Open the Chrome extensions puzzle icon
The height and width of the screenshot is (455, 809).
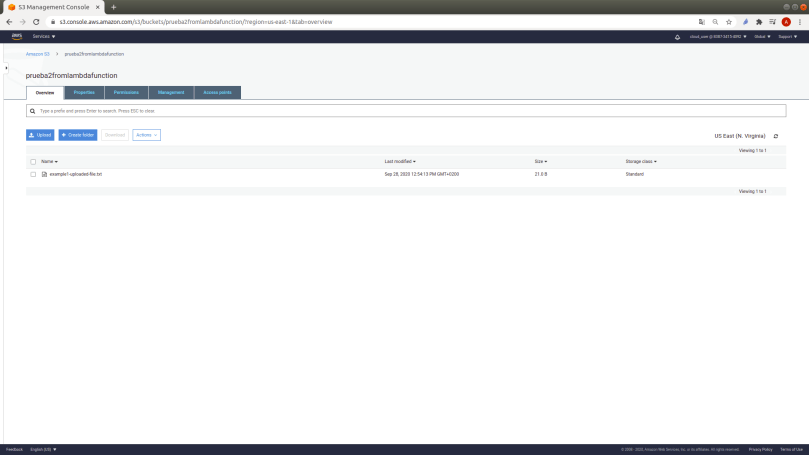[x=759, y=21]
